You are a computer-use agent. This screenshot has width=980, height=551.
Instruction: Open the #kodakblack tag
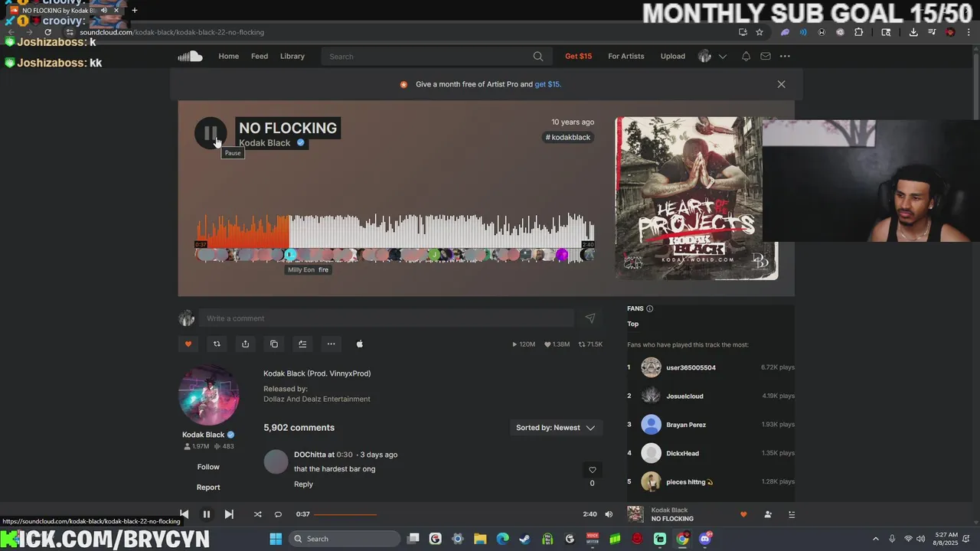click(x=568, y=137)
